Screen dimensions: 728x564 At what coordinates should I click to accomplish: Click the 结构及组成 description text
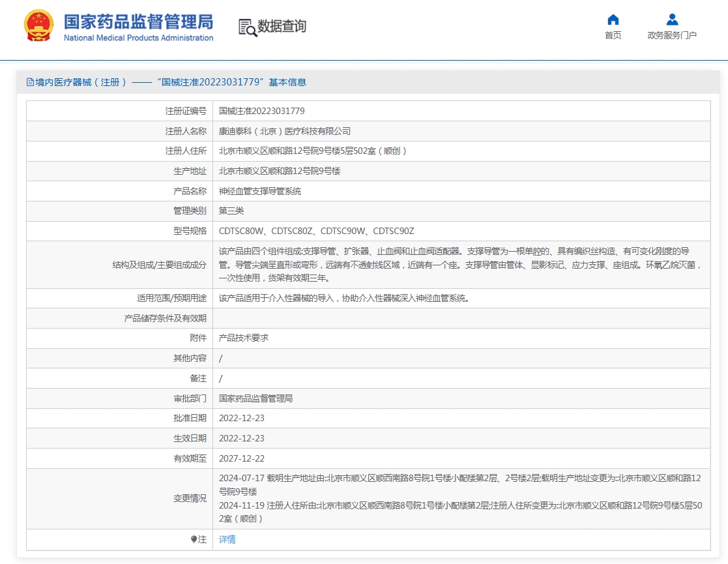(x=460, y=265)
